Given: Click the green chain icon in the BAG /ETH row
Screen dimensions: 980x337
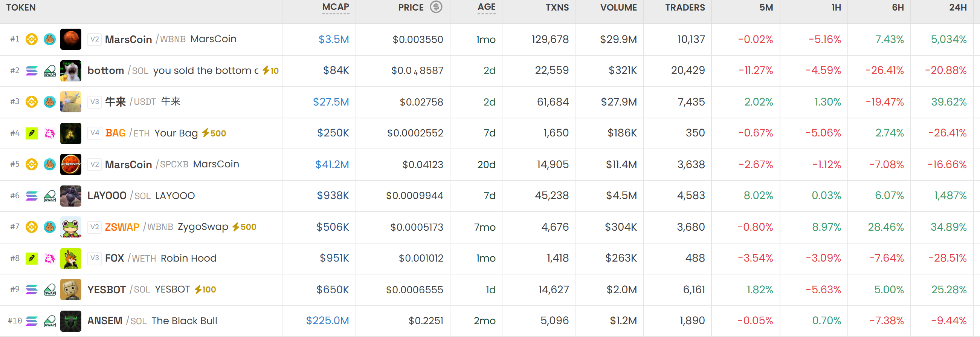Looking at the screenshot, I should (32, 133).
